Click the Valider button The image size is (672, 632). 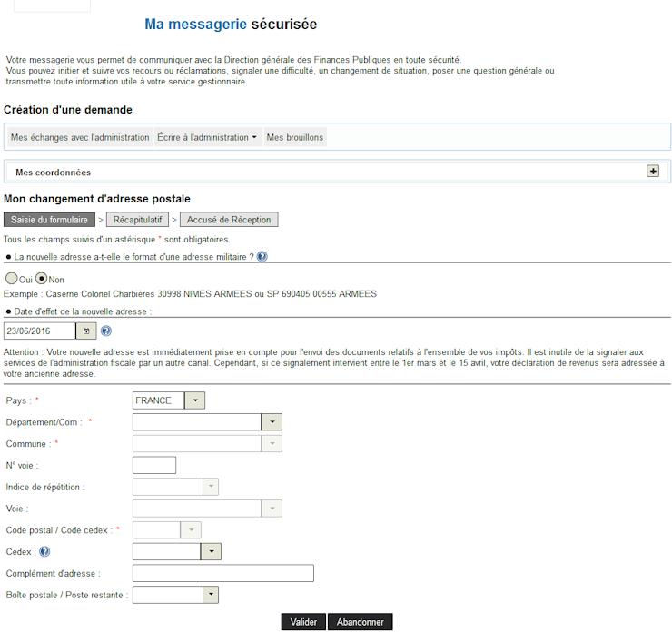pyautogui.click(x=303, y=622)
